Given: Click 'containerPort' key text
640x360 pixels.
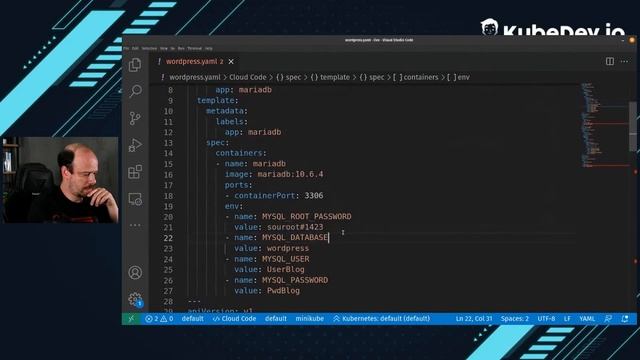Looking at the screenshot, I should (x=264, y=196).
